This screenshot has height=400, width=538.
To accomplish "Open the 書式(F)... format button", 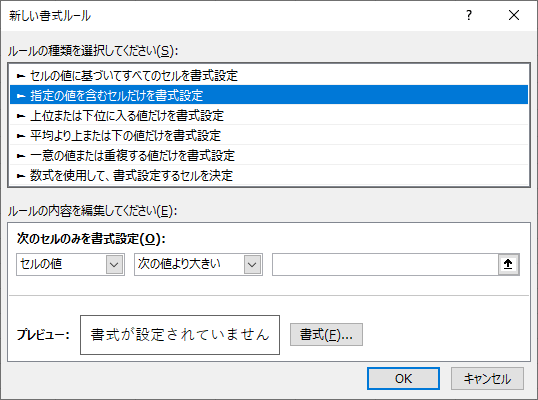I will (x=326, y=334).
